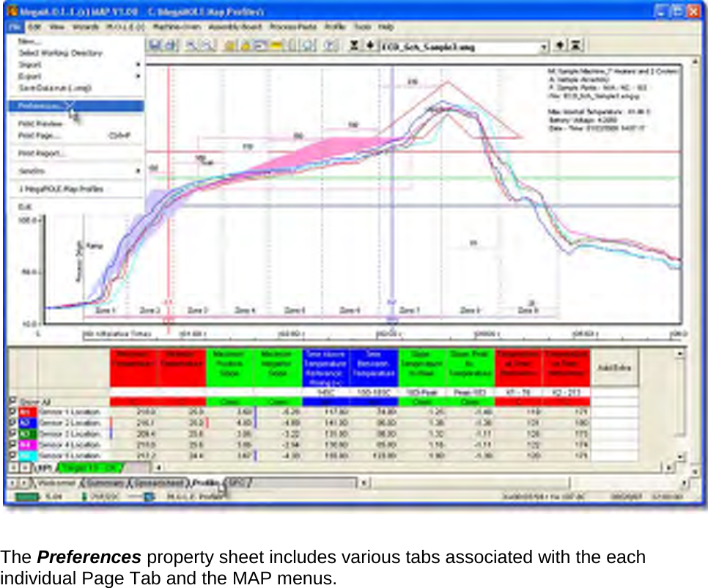Toggle Sensor 1 Location checkbox
The height and width of the screenshot is (588, 708).
[x=12, y=411]
